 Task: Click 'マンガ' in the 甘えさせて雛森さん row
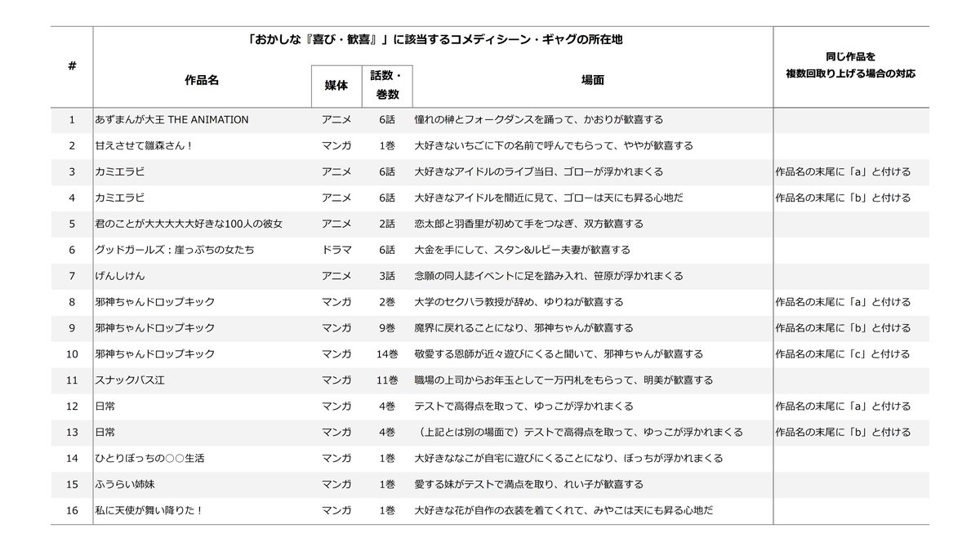(x=336, y=146)
